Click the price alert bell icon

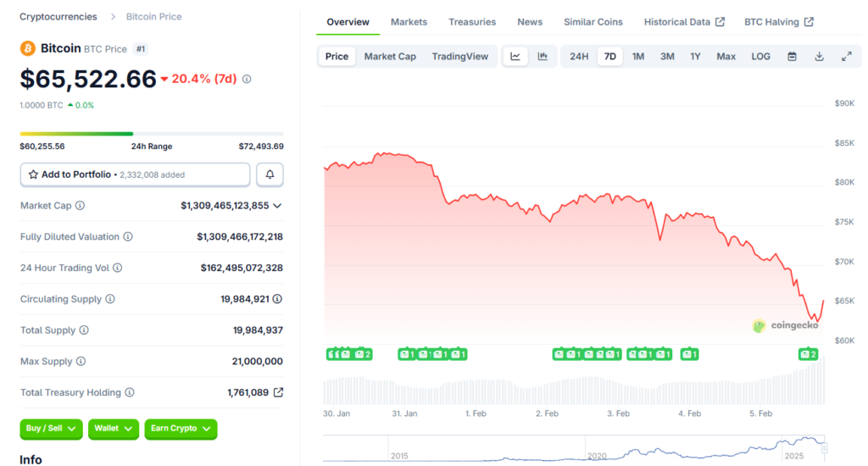pyautogui.click(x=270, y=175)
